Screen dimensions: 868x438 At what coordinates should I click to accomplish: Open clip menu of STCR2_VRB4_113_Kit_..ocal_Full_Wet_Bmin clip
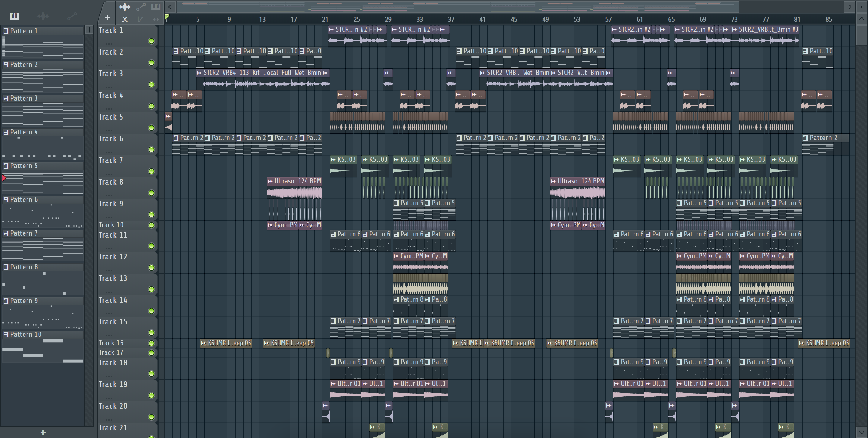pyautogui.click(x=200, y=73)
